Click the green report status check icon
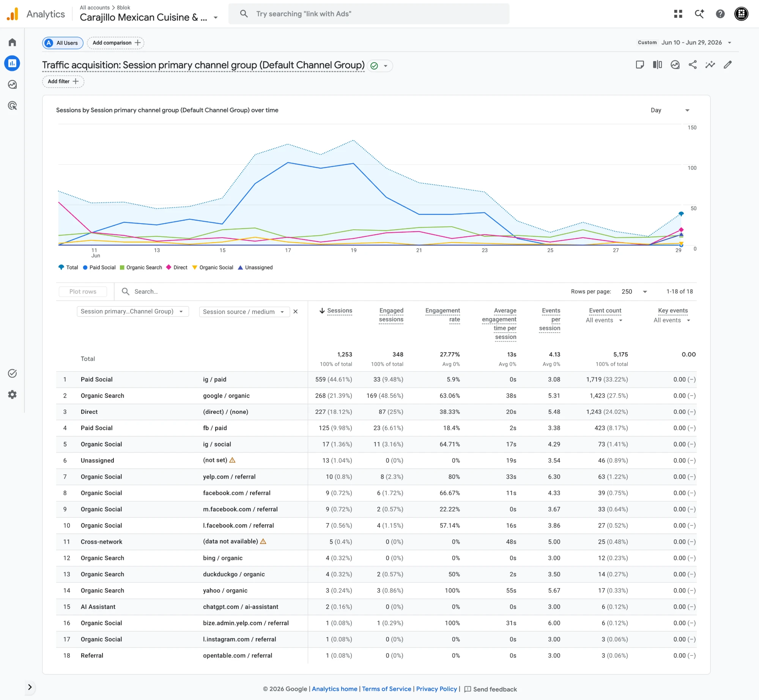 click(374, 66)
